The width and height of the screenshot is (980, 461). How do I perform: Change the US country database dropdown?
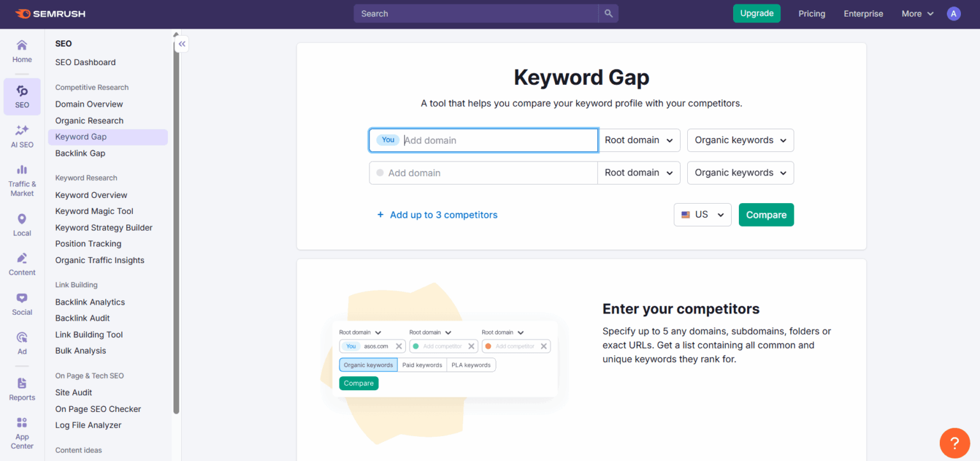pyautogui.click(x=702, y=215)
